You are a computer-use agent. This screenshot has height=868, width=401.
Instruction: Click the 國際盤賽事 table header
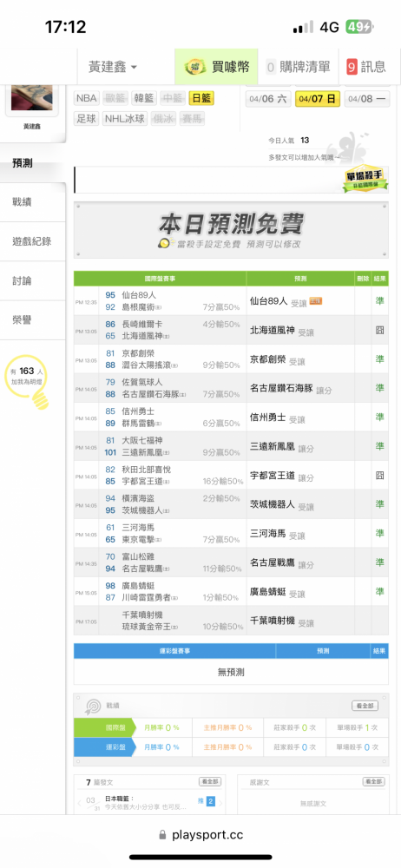coord(160,279)
